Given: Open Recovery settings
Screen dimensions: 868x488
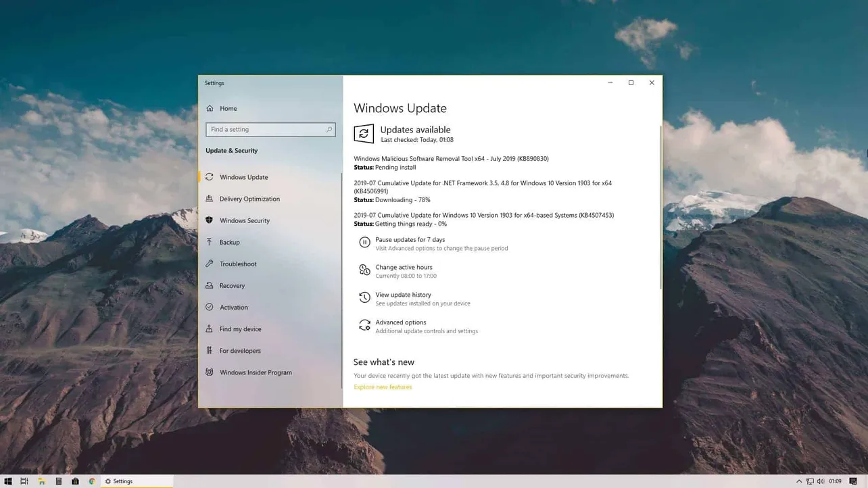Looking at the screenshot, I should [233, 285].
